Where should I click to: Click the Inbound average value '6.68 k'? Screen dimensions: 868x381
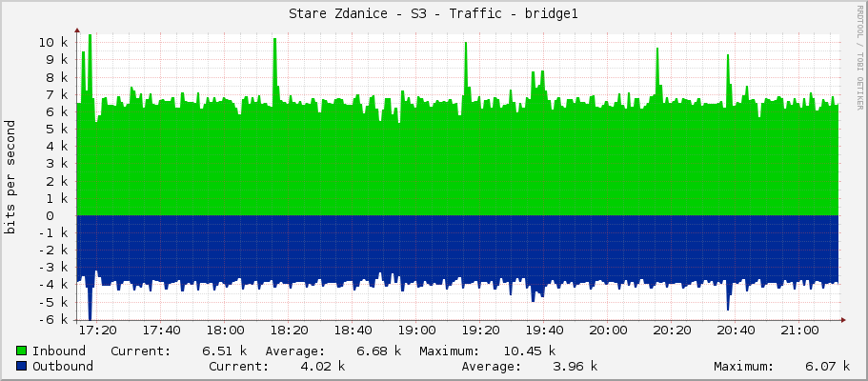378,351
